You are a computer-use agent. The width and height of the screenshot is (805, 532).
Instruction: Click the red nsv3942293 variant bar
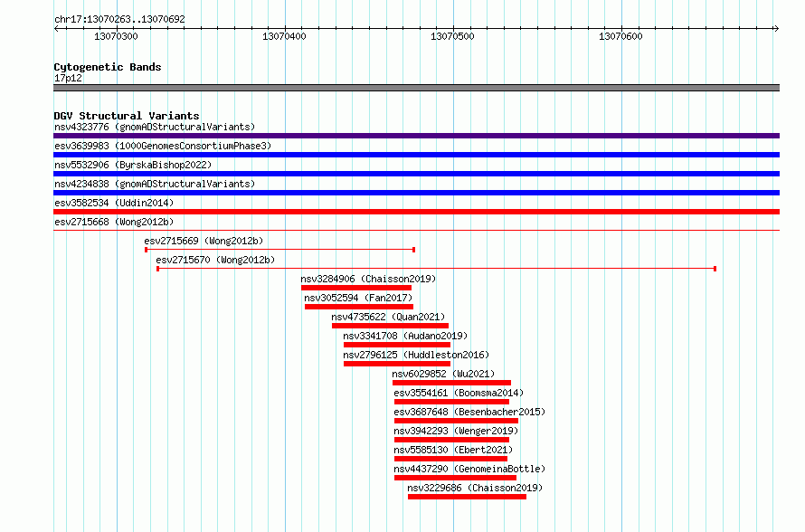(x=451, y=440)
